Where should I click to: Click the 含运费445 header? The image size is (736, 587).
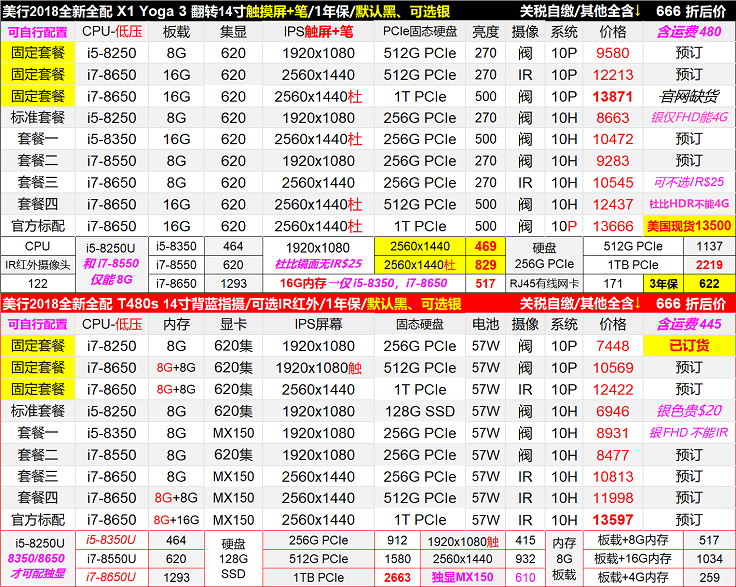689,324
